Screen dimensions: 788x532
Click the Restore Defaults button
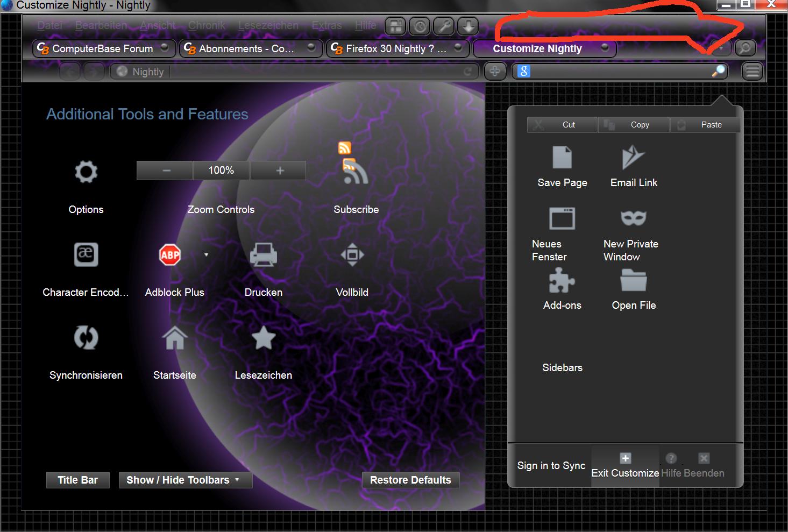point(410,480)
